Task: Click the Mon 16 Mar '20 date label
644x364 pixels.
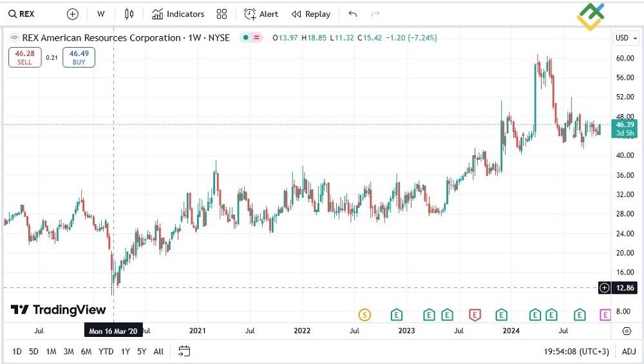Action: [x=113, y=331]
